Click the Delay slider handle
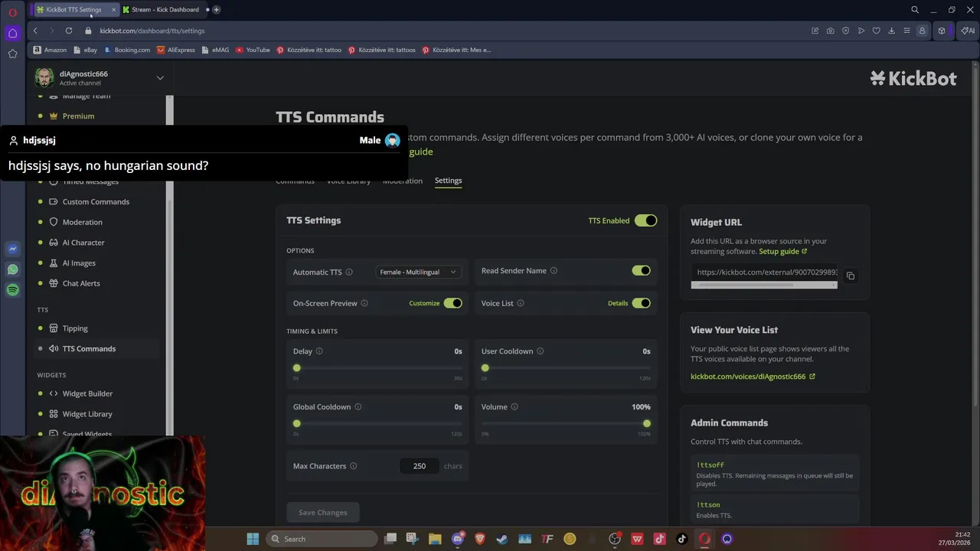Viewport: 980px width, 551px height. tap(297, 368)
